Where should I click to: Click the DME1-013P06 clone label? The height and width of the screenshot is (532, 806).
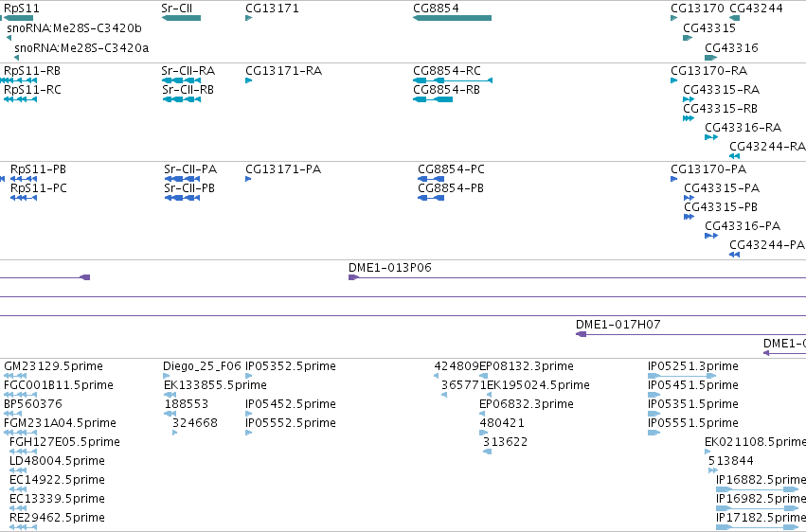point(389,268)
